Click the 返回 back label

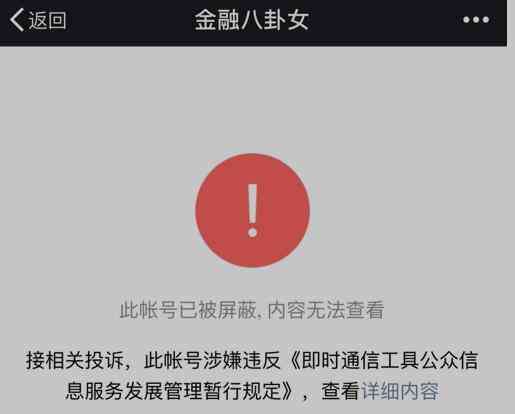tap(47, 20)
